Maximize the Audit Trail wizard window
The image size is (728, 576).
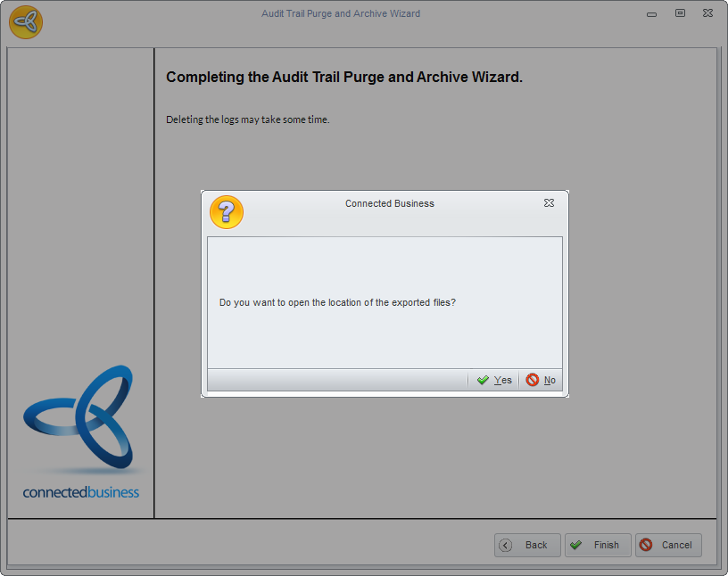click(x=680, y=13)
